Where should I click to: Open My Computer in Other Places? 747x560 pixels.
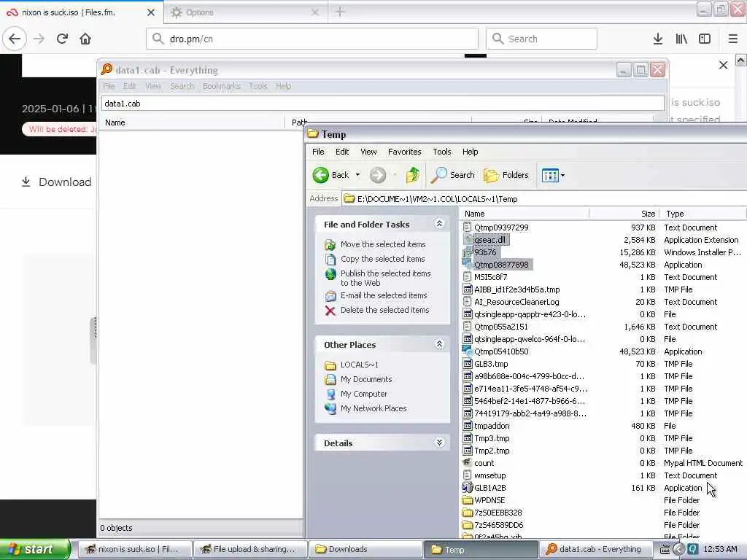(363, 394)
